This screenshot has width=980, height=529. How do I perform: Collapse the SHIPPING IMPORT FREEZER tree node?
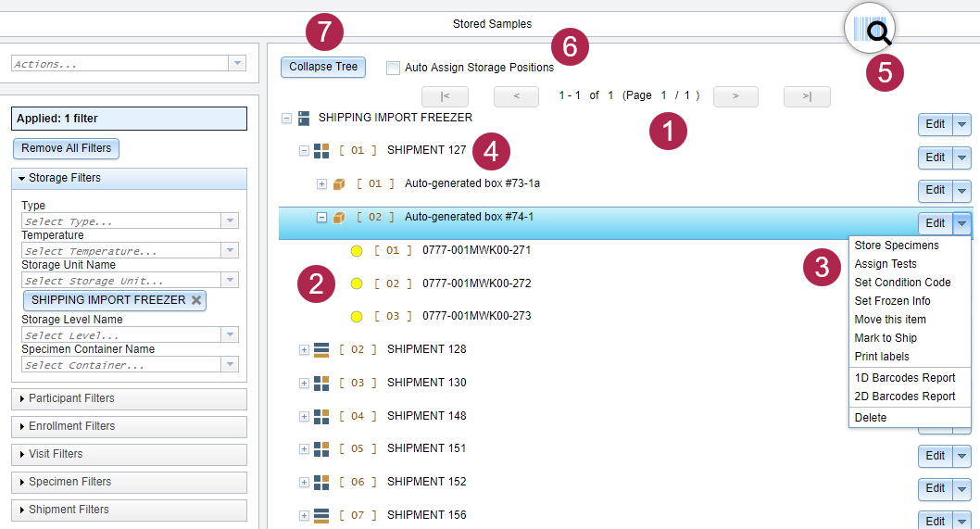click(x=286, y=119)
